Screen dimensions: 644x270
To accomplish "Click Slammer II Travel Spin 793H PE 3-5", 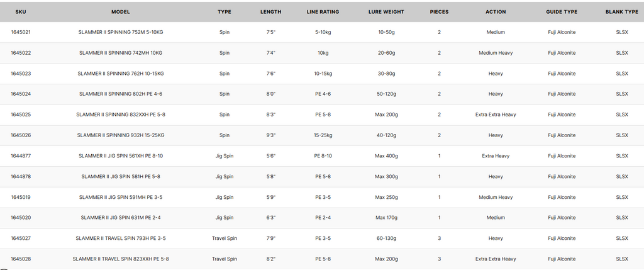I will 120,239.
